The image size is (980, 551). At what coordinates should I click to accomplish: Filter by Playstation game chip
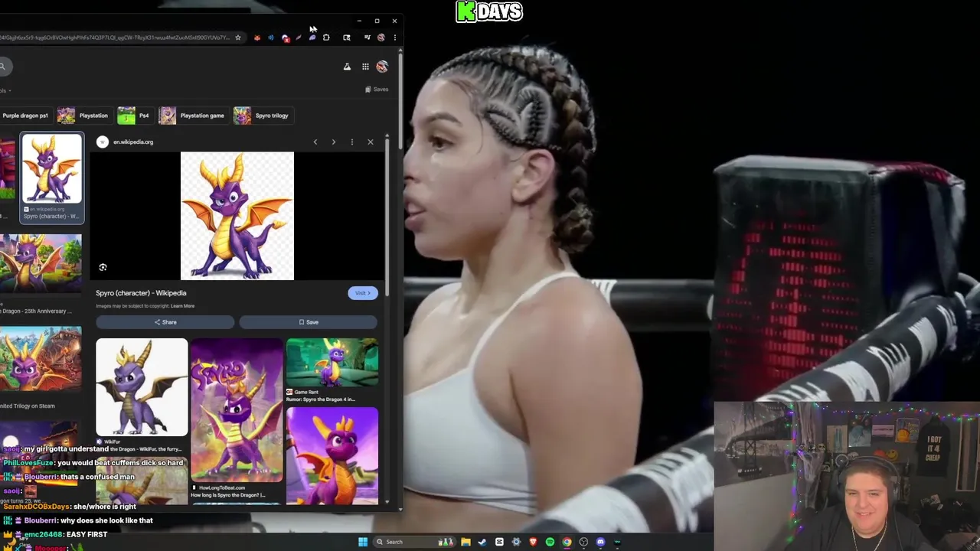point(192,116)
